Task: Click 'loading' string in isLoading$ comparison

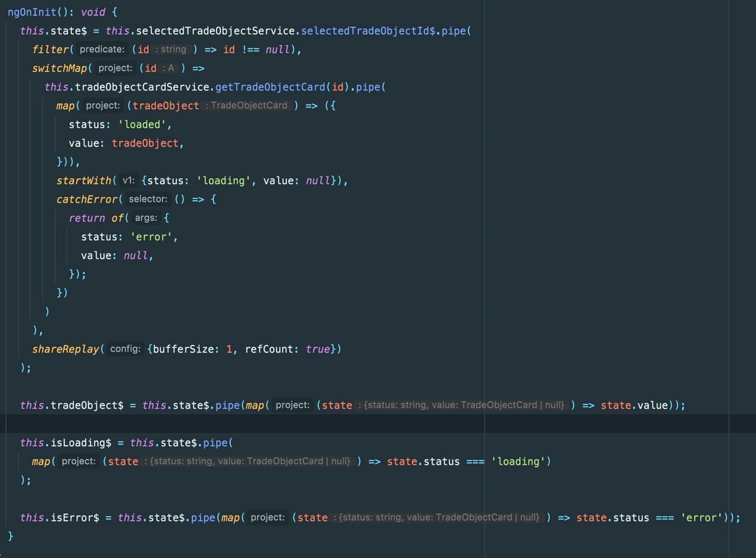Action: [x=518, y=462]
